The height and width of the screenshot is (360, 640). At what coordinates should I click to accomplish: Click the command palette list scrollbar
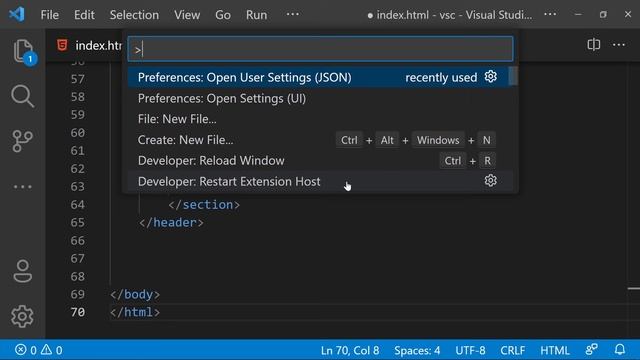coord(513,76)
